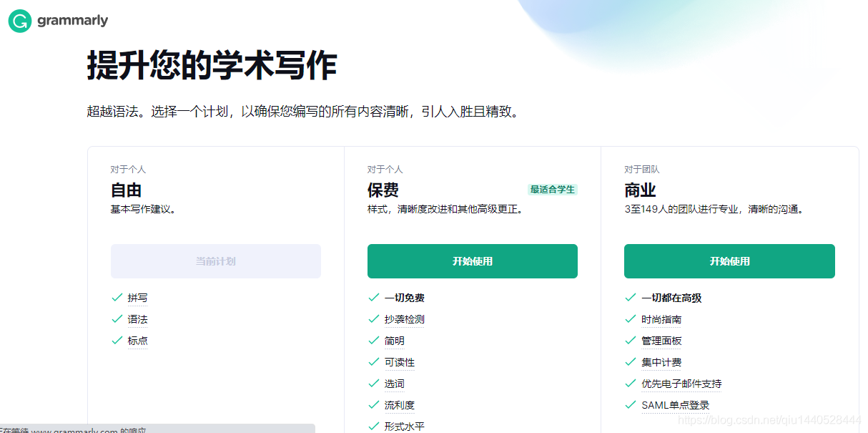This screenshot has height=433, width=868.
Task: Click the 形式水平 feature text
Action: 405,427
